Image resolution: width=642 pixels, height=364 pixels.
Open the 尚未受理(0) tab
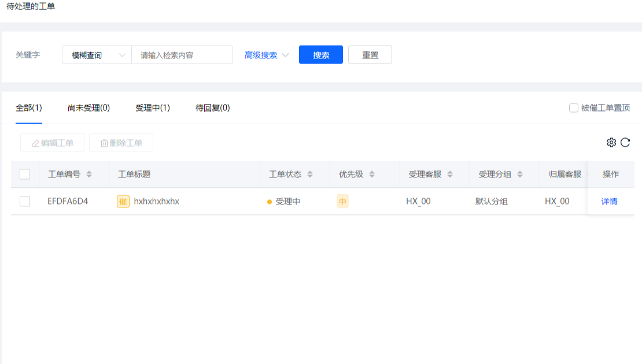point(88,107)
